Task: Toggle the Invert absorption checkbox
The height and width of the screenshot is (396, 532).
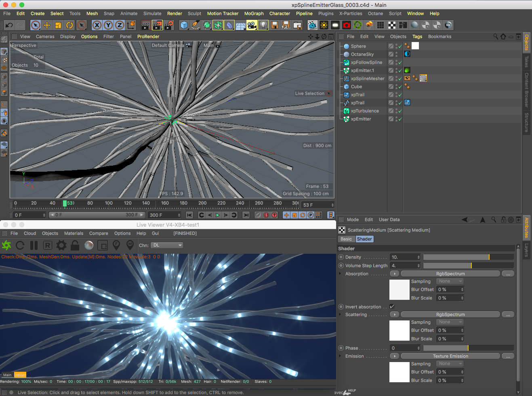Action: 392,307
